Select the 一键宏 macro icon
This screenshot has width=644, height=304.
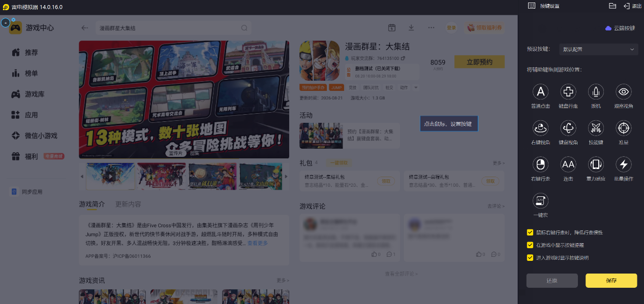point(541,201)
